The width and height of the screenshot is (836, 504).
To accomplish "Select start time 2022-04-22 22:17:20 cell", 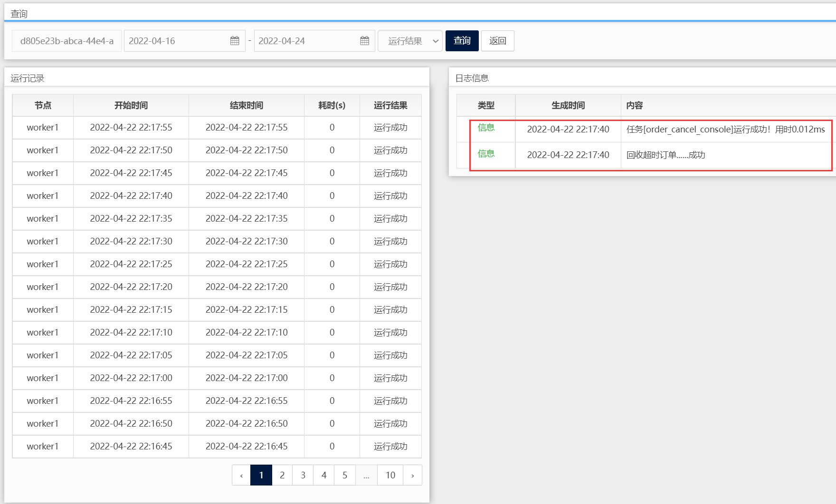I will pos(131,287).
